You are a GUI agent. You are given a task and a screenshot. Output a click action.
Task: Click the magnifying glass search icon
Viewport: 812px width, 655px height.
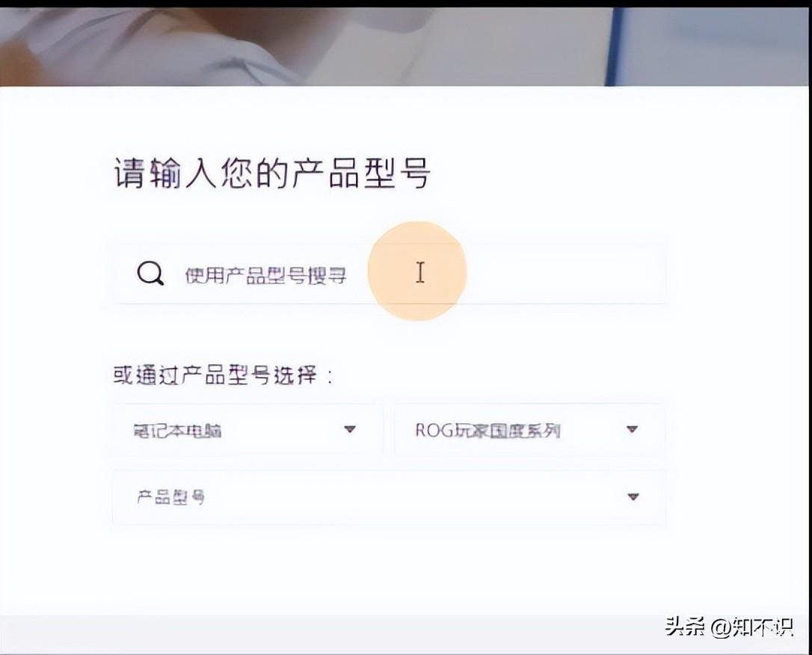click(x=151, y=274)
